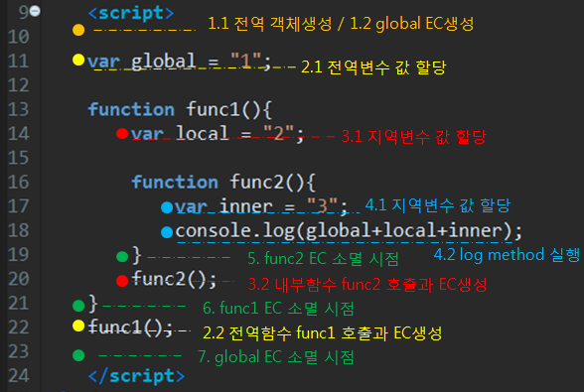Click the closing </script> tag
Image resolution: width=584 pixels, height=392 pixels.
(136, 376)
